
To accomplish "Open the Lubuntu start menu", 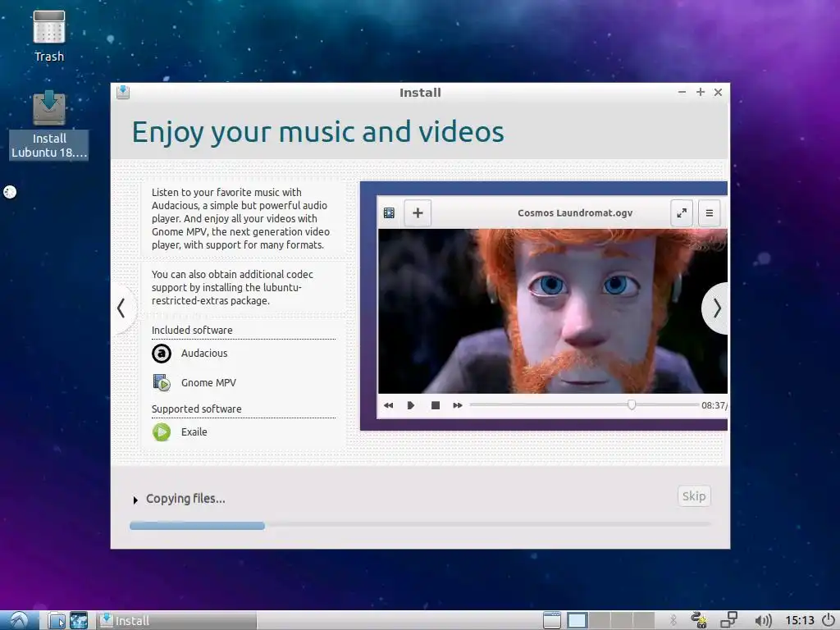I will 19,620.
